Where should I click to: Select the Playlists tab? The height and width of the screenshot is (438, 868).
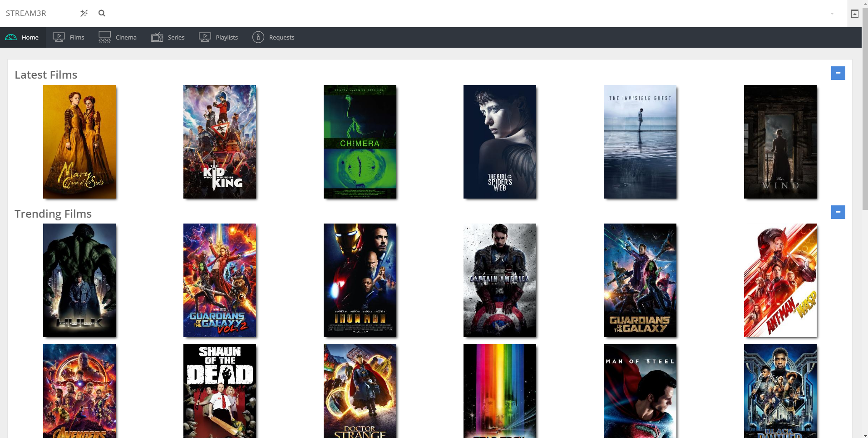tap(218, 37)
